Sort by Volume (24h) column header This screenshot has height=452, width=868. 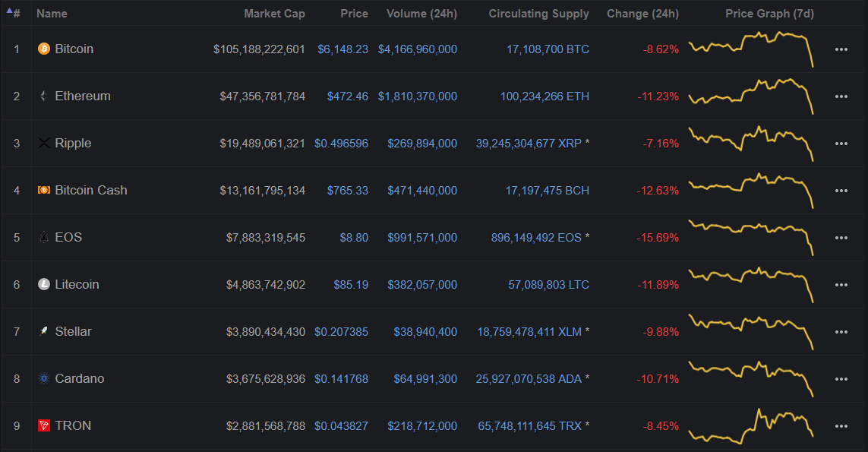pos(421,14)
